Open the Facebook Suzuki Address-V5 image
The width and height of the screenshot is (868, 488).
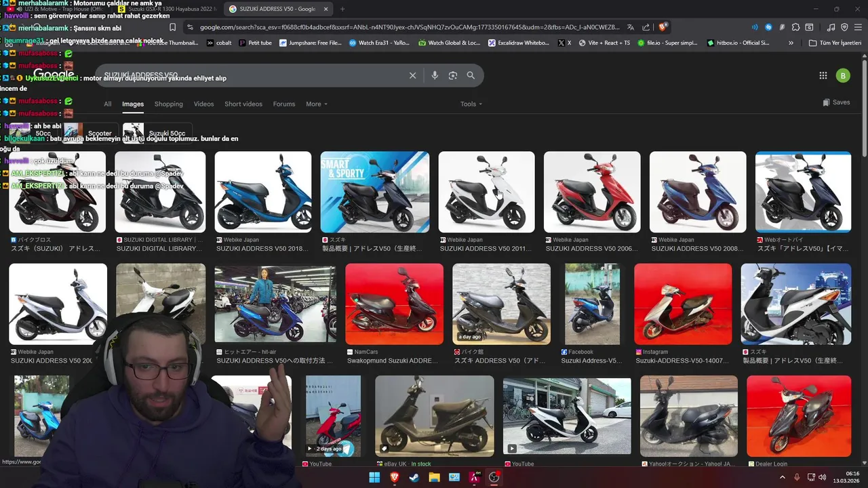[592, 304]
